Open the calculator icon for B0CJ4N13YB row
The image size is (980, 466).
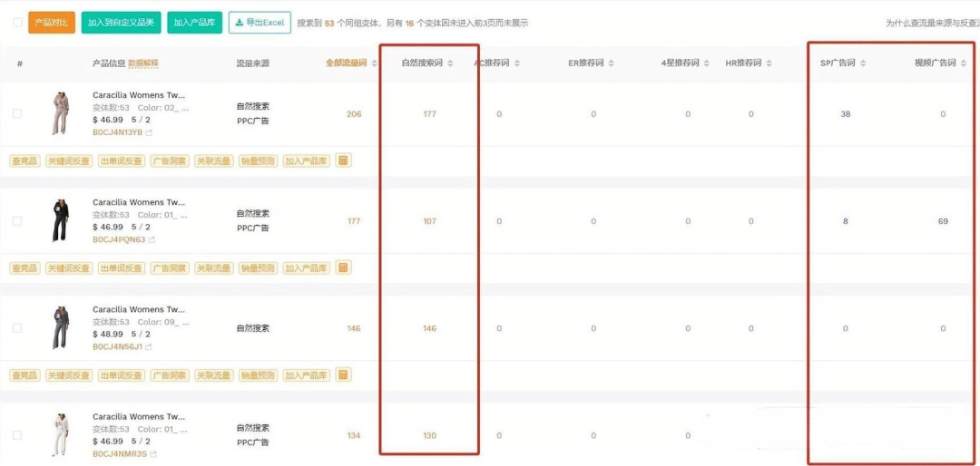(342, 160)
